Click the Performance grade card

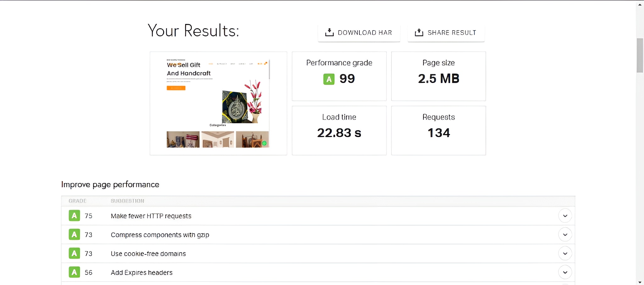pyautogui.click(x=339, y=76)
